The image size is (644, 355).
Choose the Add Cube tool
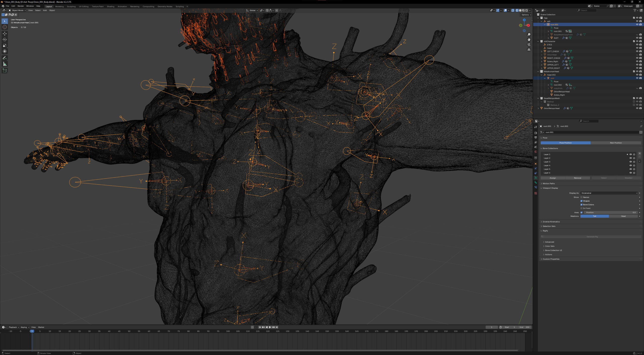5,71
